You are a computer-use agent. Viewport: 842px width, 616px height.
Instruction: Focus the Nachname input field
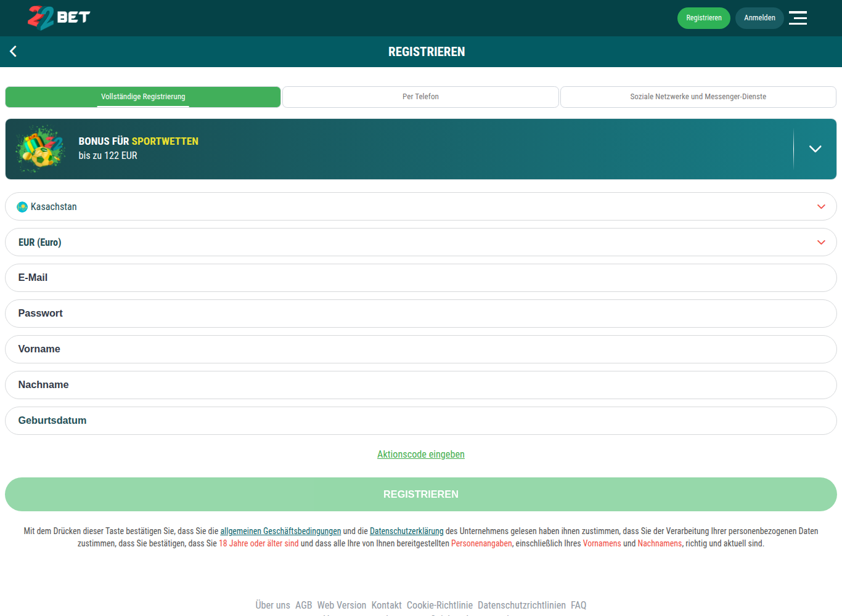pyautogui.click(x=421, y=385)
